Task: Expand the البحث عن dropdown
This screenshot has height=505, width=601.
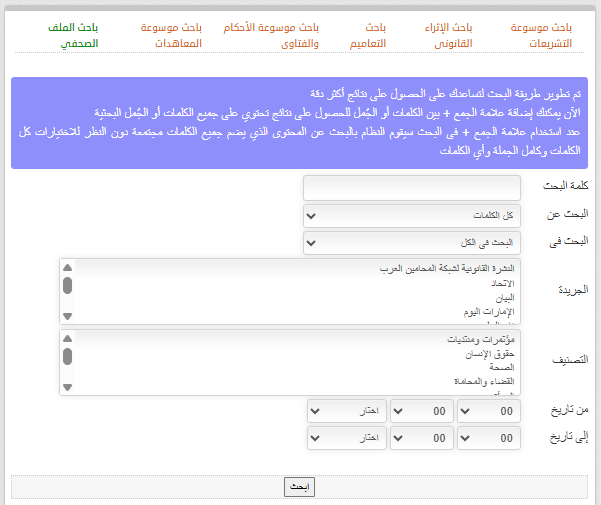Action: point(411,215)
